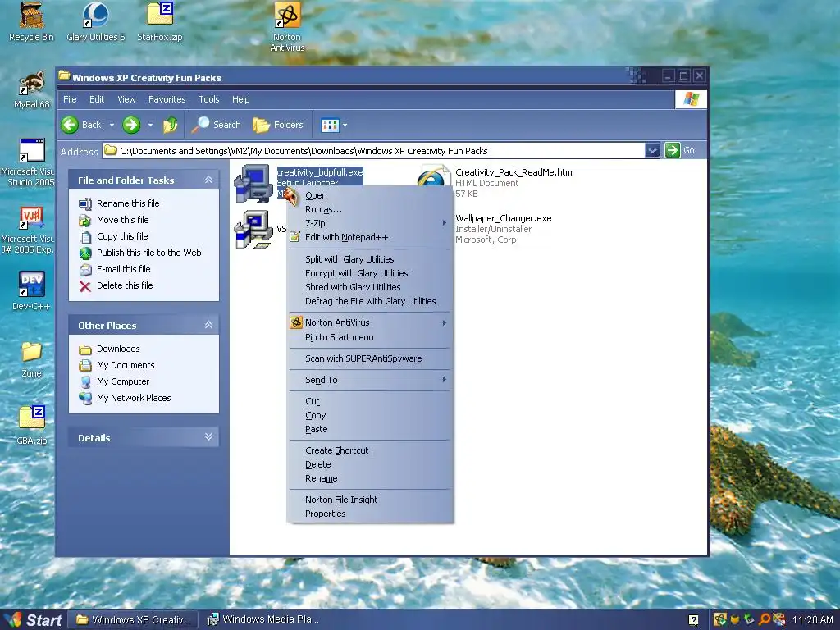Click the address path field
840x630 pixels.
(x=373, y=151)
